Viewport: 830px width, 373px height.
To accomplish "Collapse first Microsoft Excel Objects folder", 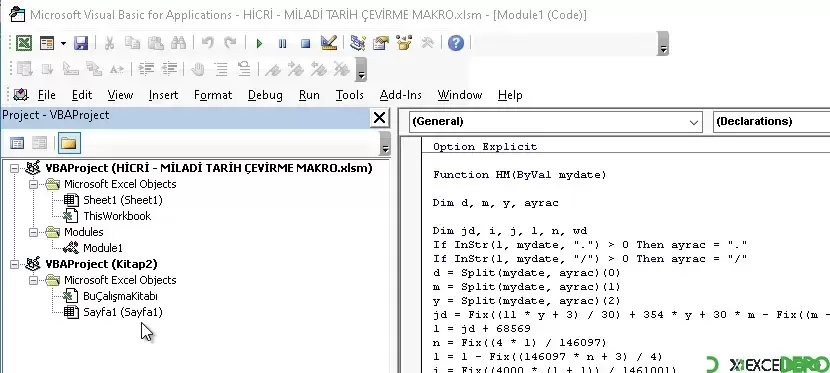I will click(34, 184).
